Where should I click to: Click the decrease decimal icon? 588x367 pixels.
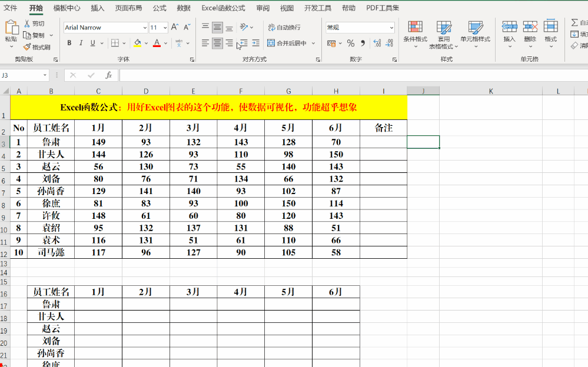(x=389, y=43)
